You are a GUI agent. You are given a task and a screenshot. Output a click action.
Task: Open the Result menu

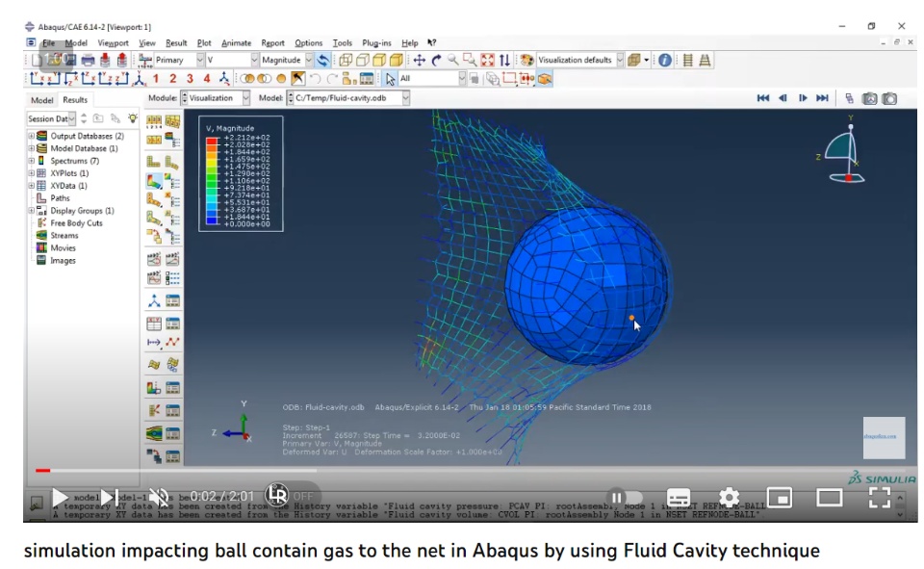176,43
